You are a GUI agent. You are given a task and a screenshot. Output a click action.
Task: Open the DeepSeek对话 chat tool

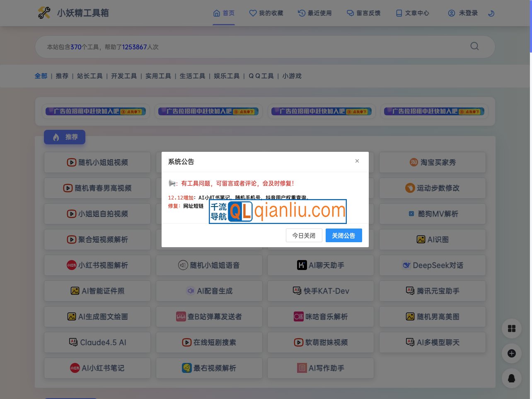(x=432, y=265)
